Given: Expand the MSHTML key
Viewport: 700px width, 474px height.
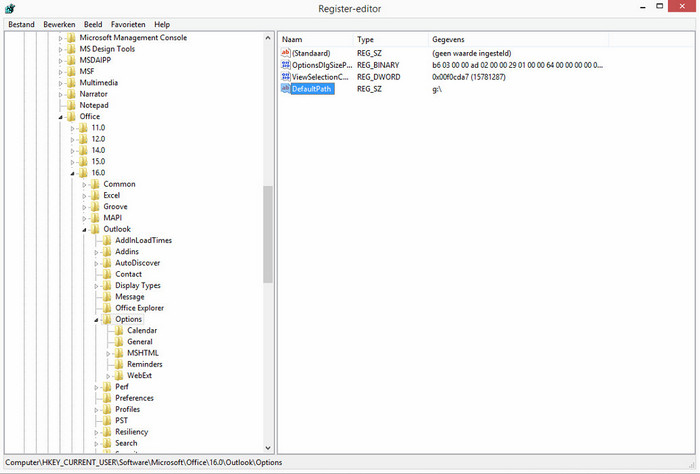Looking at the screenshot, I should tap(108, 353).
